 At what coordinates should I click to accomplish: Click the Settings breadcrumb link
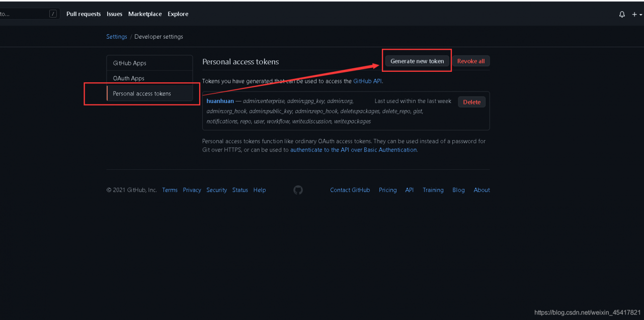[x=117, y=37]
